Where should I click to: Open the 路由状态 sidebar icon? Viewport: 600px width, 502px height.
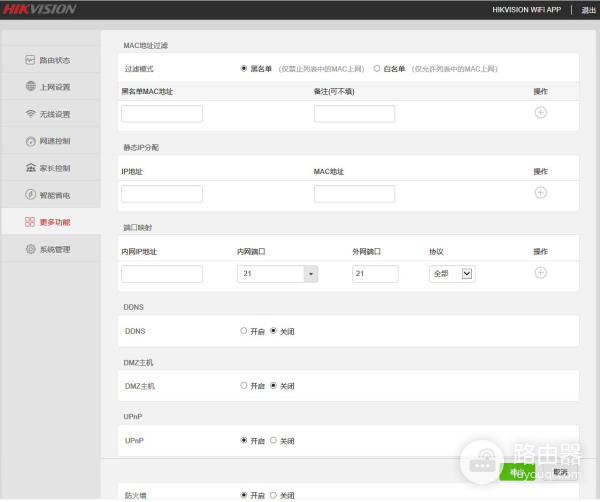(x=30, y=60)
